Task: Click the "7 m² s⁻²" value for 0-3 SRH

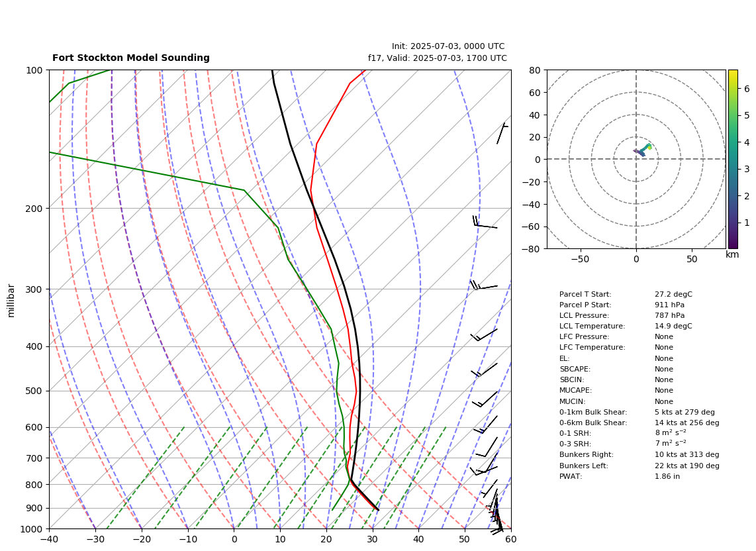Action: (671, 443)
